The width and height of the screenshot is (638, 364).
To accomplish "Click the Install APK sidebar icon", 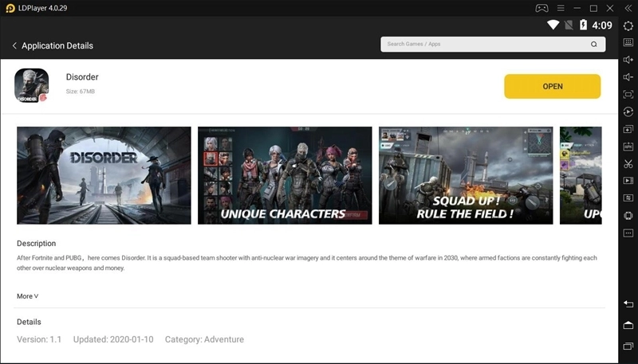I will [628, 147].
